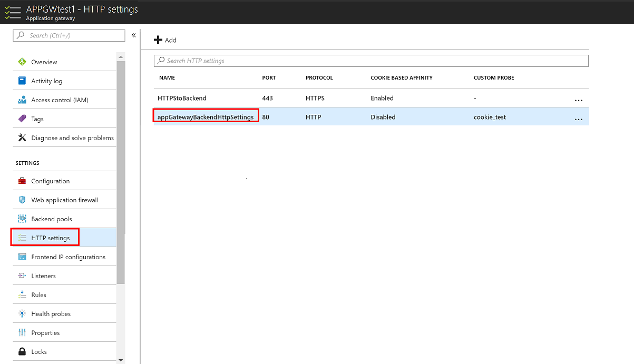Open Frontend IP configurations

[68, 257]
